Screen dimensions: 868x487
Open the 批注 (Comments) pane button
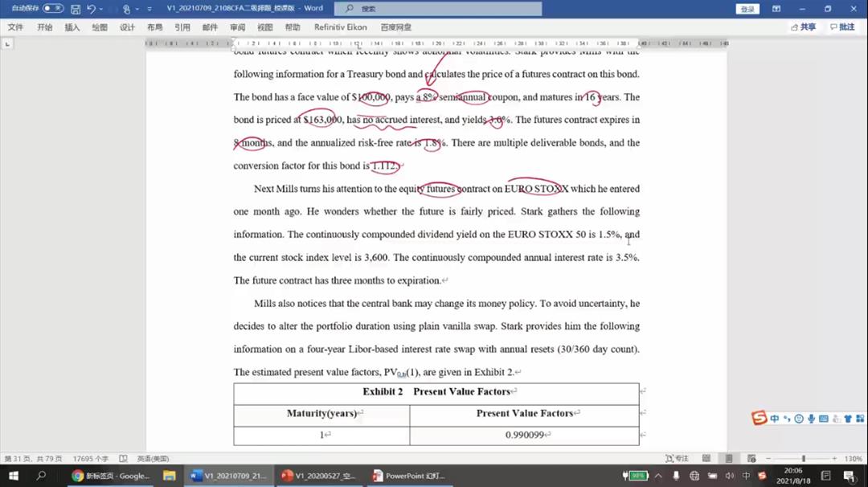point(841,27)
